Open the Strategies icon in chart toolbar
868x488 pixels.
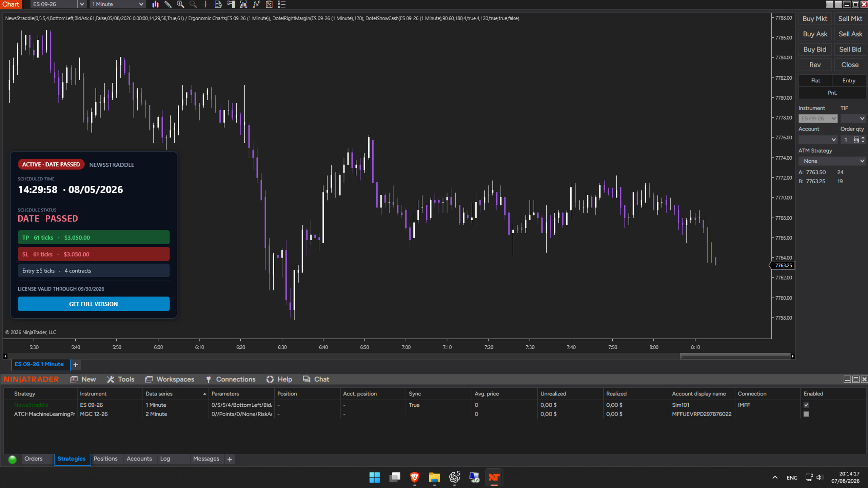pos(256,4)
